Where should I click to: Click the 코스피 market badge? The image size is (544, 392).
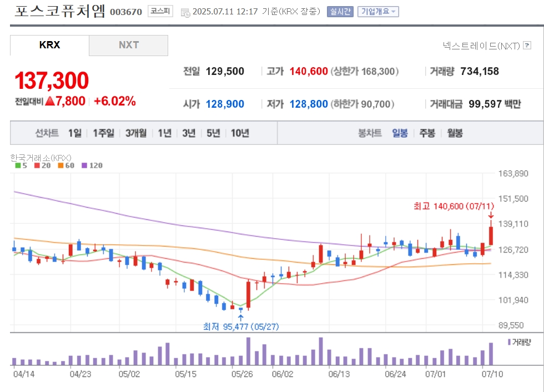tap(160, 11)
